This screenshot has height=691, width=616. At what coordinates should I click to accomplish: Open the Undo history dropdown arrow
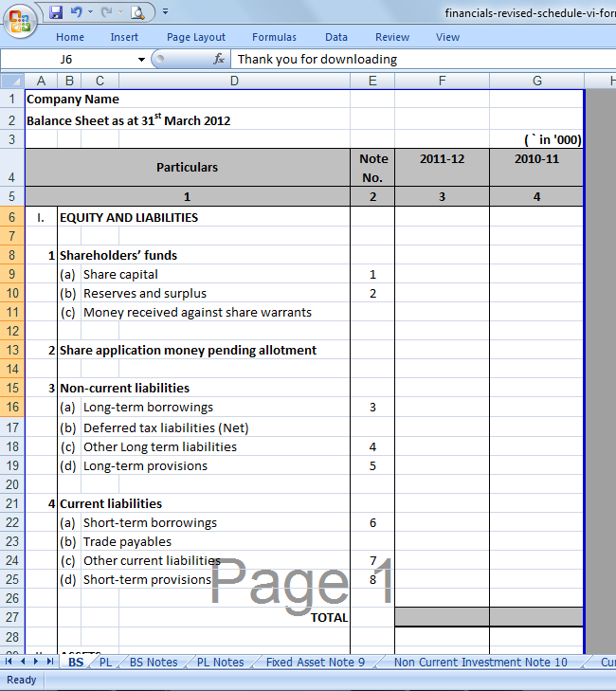tap(90, 12)
